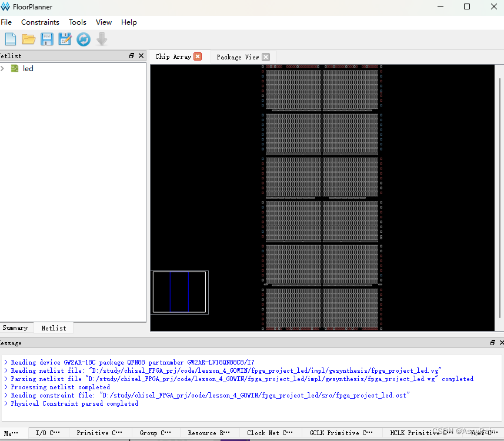The height and width of the screenshot is (441, 504).
Task: Open the I/O Constraints tab
Action: coord(48,433)
